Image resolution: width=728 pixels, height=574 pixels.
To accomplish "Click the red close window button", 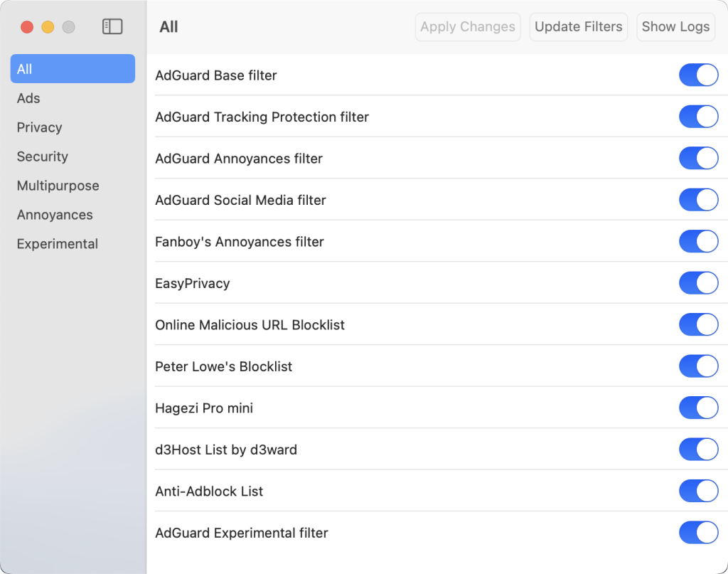I will (x=27, y=27).
